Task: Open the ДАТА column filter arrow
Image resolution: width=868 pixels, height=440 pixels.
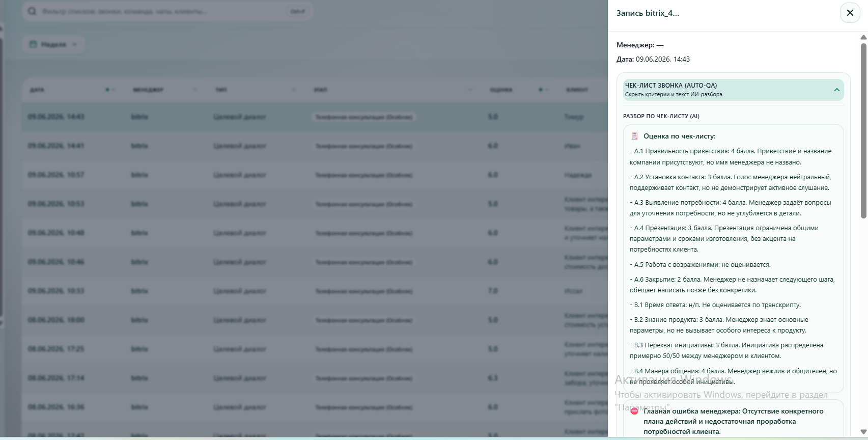Action: (x=114, y=90)
